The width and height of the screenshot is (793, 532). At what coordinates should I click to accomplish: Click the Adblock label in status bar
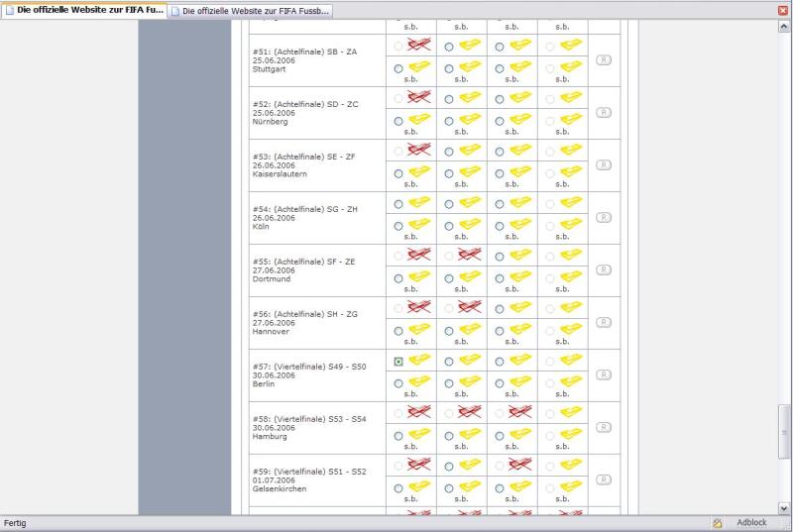coord(751,522)
